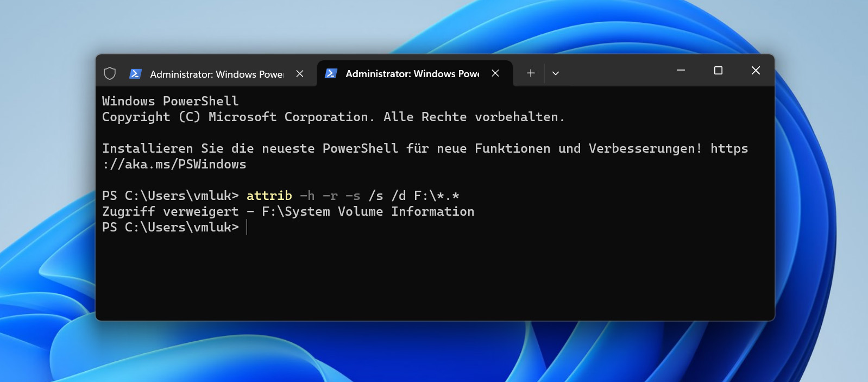The width and height of the screenshot is (868, 382).
Task: Click the 'Windows PowerShell' header line
Action: (x=170, y=101)
